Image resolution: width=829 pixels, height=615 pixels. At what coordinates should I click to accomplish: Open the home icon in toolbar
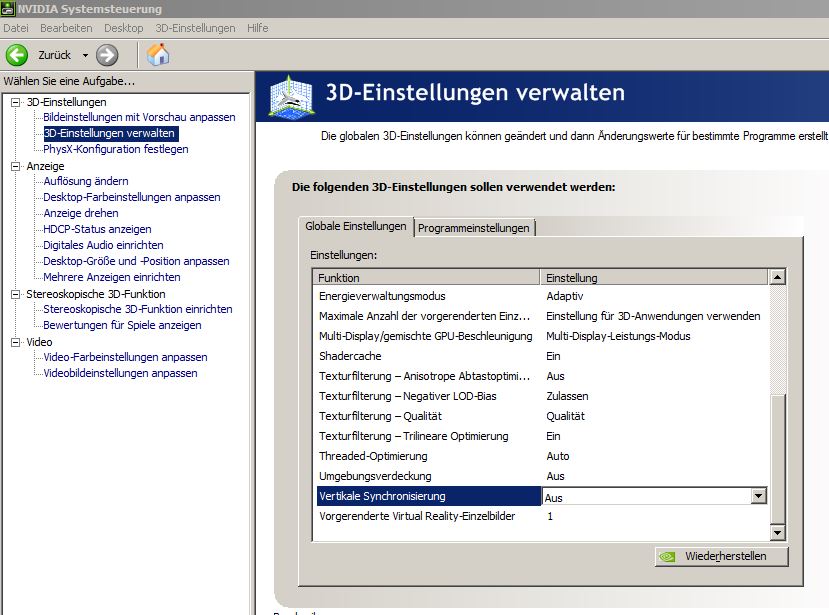(158, 54)
